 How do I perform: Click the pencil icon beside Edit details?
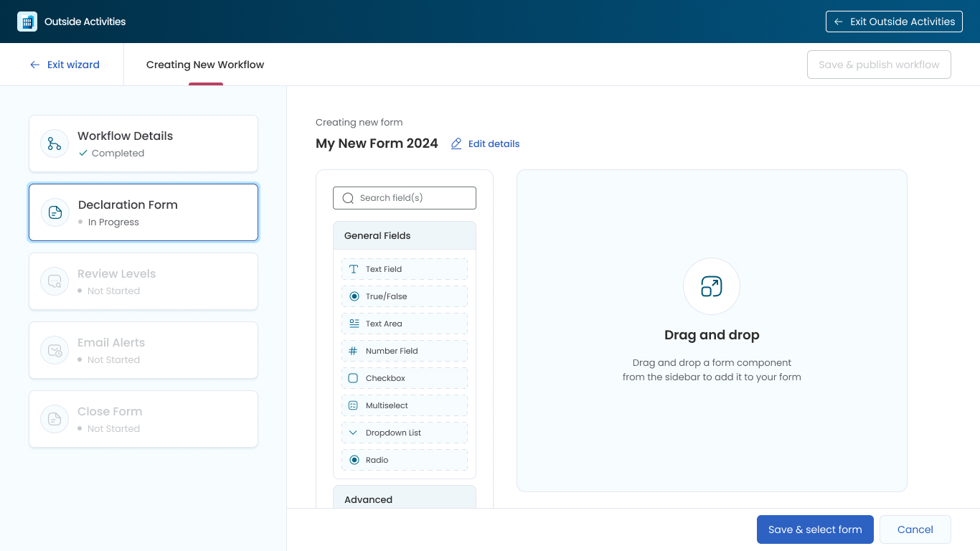[x=456, y=143]
